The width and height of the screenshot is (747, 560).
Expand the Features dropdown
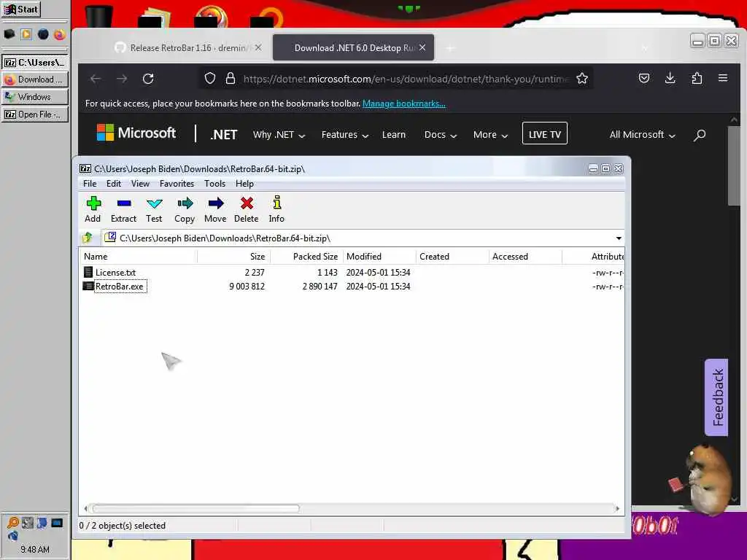[345, 135]
